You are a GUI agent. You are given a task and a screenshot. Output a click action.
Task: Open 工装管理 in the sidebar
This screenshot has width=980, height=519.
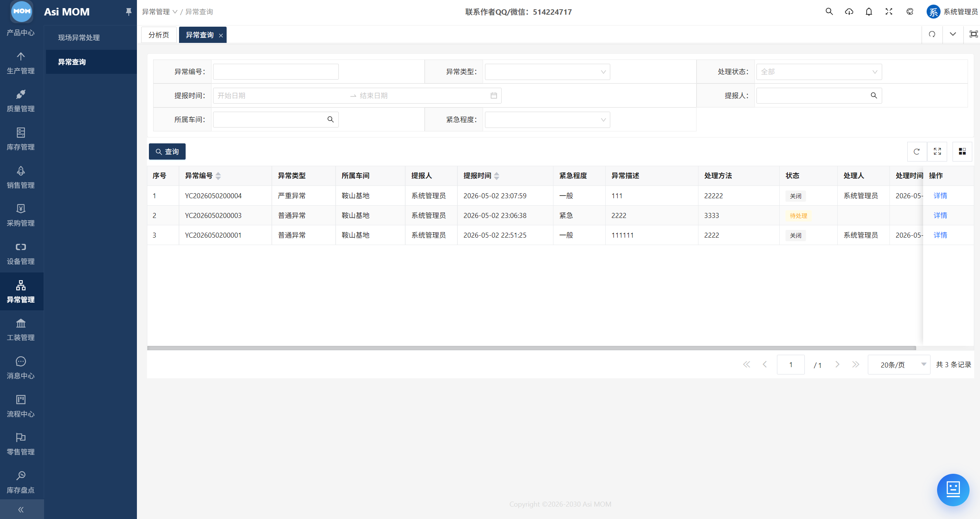[21, 330]
